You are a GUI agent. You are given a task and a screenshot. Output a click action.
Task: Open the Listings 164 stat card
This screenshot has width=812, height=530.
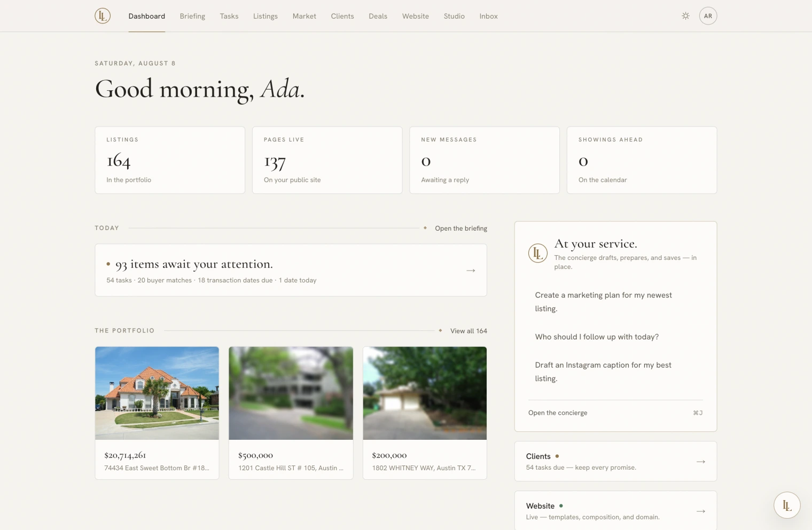click(x=170, y=160)
